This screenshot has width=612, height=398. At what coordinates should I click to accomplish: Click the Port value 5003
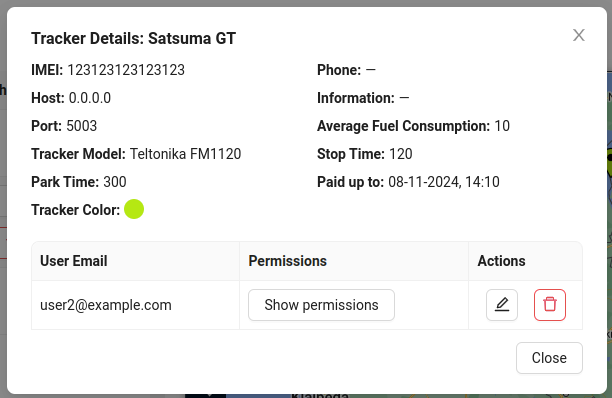click(x=82, y=126)
